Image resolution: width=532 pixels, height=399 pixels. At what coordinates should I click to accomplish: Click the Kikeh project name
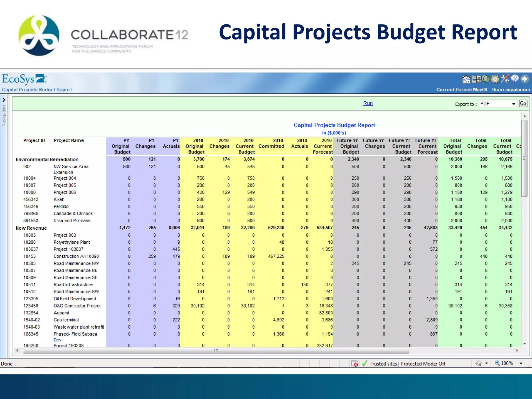[59, 199]
